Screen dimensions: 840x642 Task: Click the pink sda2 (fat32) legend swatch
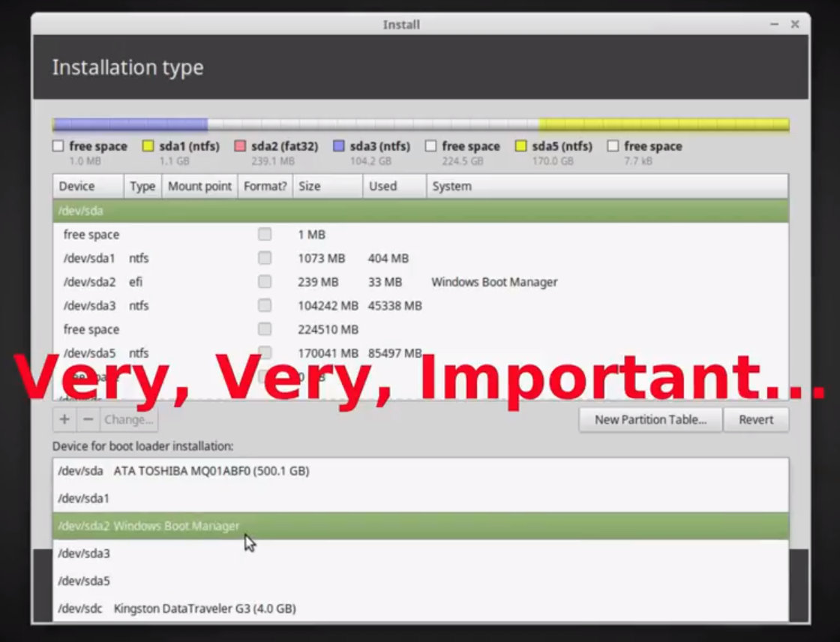[240, 146]
